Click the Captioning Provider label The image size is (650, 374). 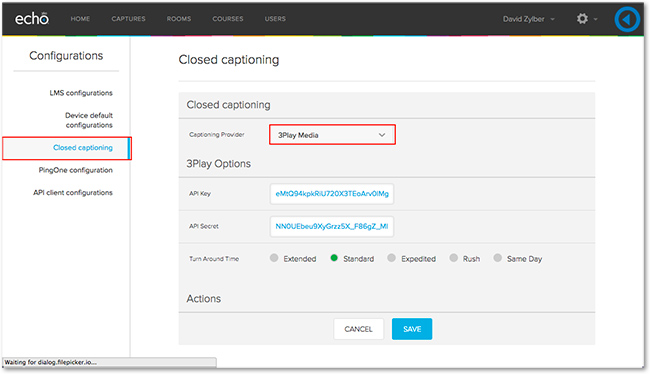[x=216, y=134]
